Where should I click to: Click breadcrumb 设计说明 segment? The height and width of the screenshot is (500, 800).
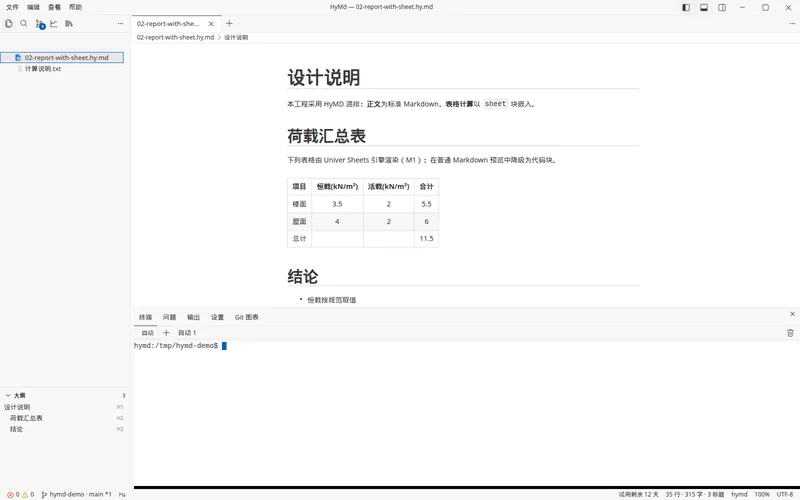236,37
